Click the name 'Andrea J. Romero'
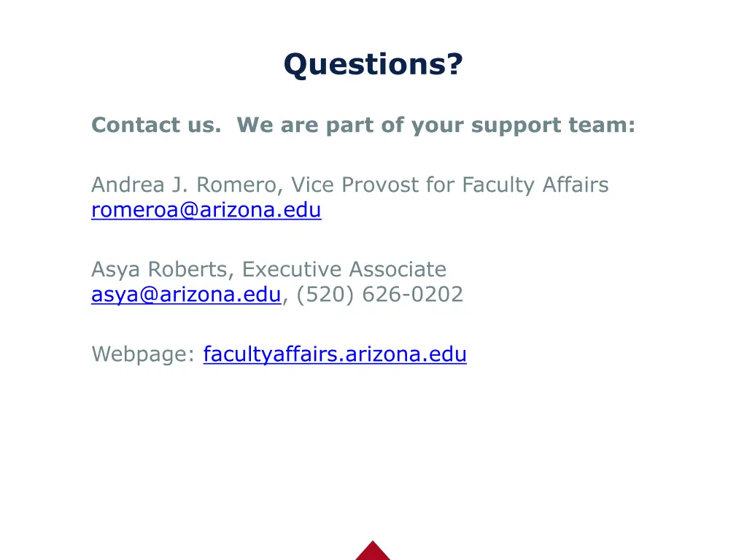Viewport: 747px width, 560px height. 184,185
